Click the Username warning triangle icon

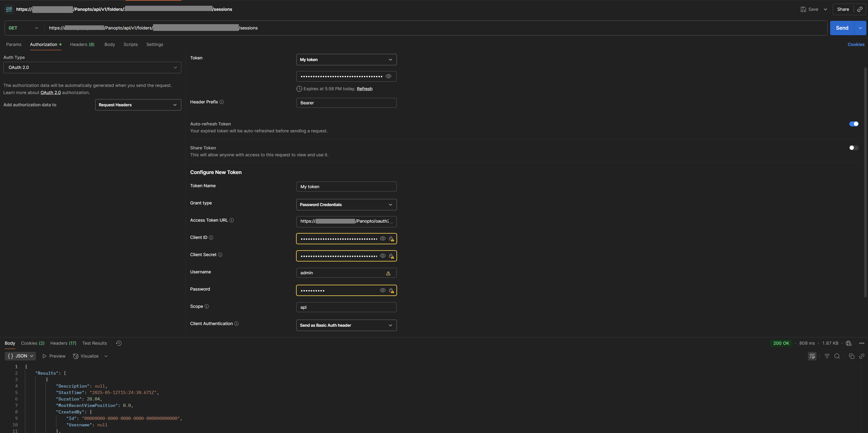pyautogui.click(x=388, y=273)
